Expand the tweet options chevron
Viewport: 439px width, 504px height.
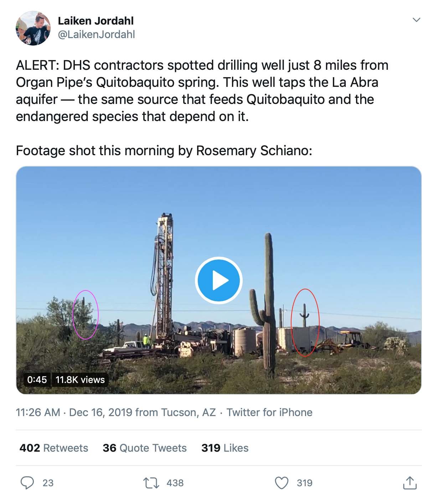click(416, 20)
